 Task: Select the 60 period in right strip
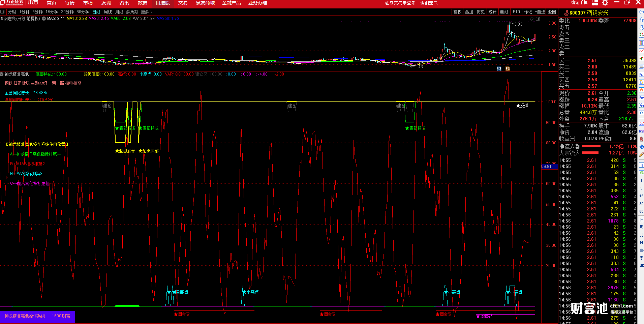pyautogui.click(x=641, y=211)
